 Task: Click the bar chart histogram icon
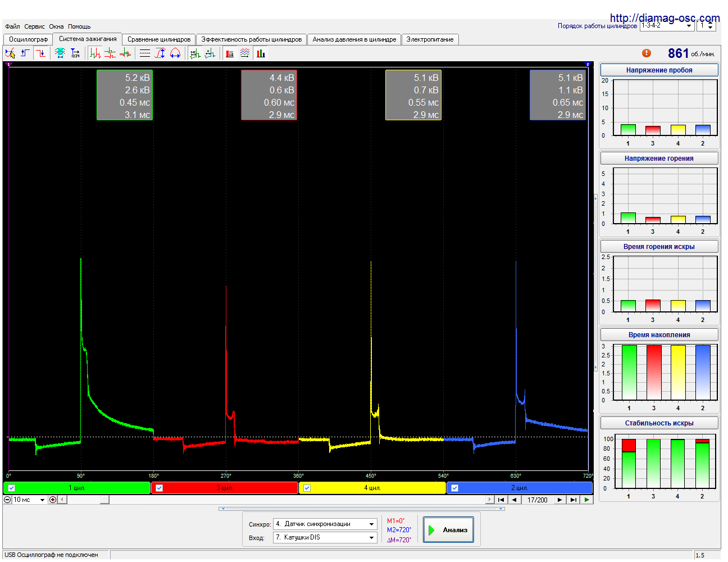(261, 53)
